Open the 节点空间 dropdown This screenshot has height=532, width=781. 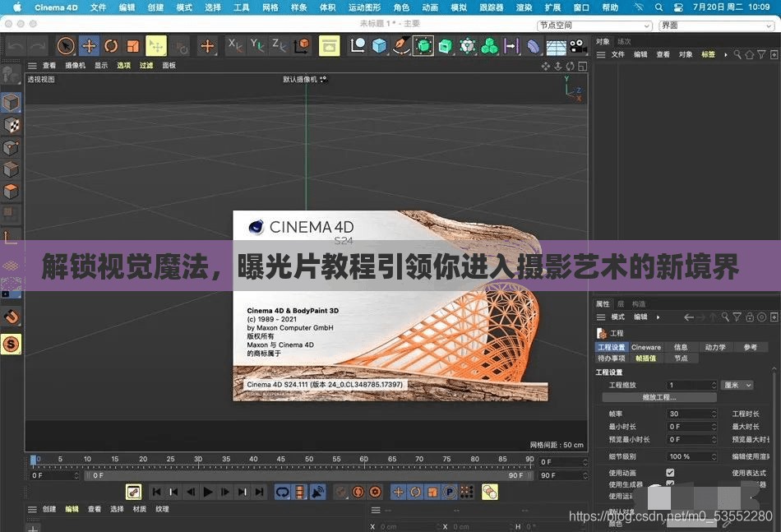(x=594, y=25)
